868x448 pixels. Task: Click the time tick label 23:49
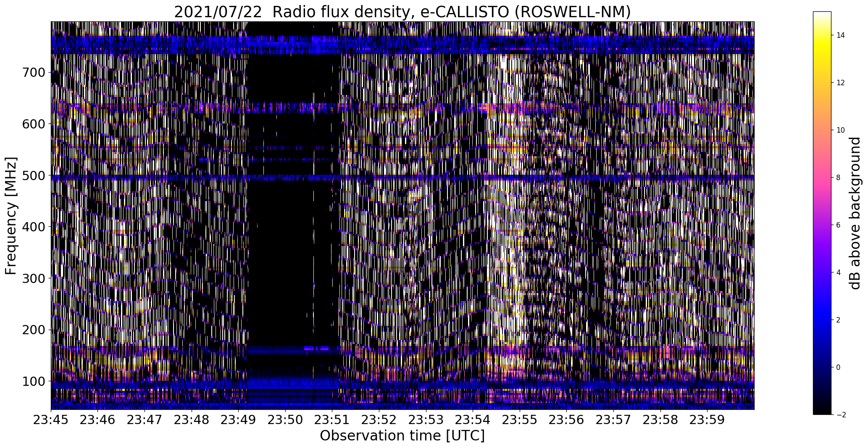tap(239, 420)
